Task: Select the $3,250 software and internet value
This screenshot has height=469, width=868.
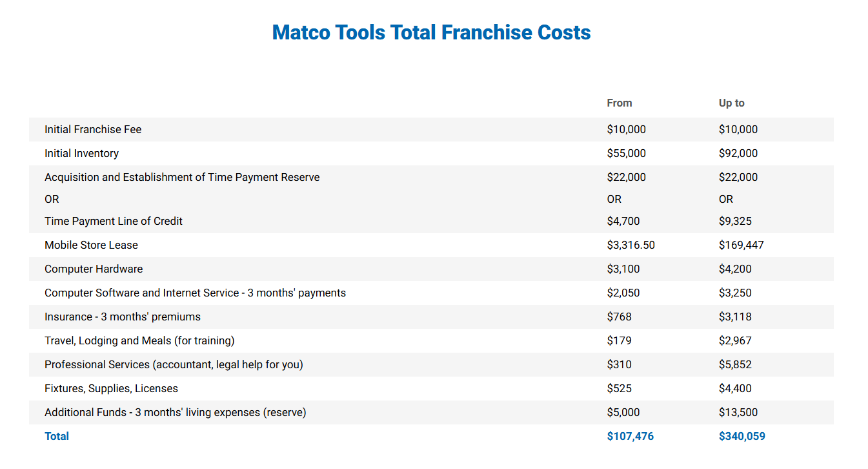Action: [x=735, y=293]
